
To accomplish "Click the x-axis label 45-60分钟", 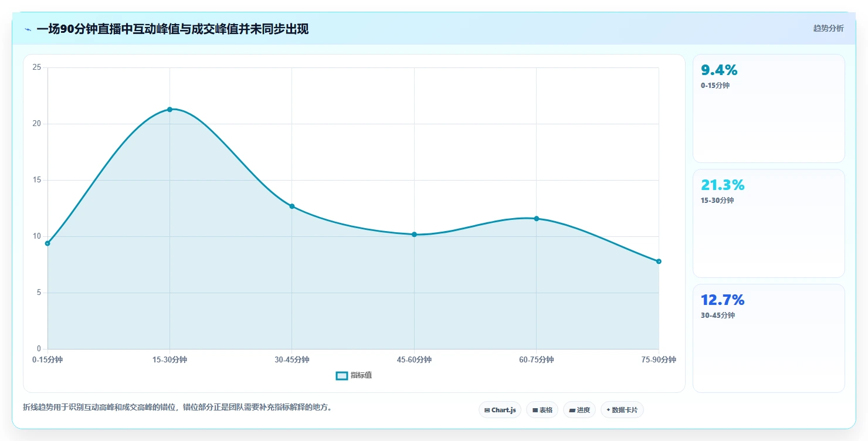I will pyautogui.click(x=414, y=360).
